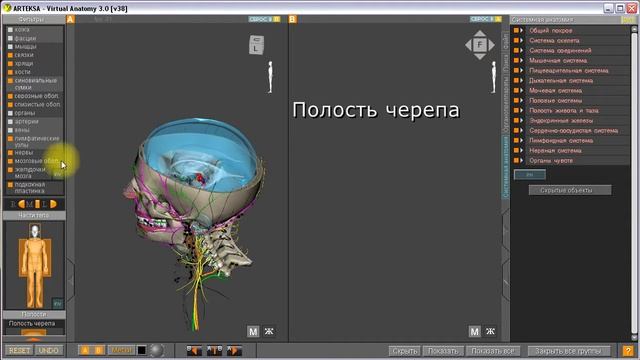The width and height of the screenshot is (640, 360).
Task: Switch to the 'Системная анатомия' vertical tab
Action: click(x=506, y=167)
